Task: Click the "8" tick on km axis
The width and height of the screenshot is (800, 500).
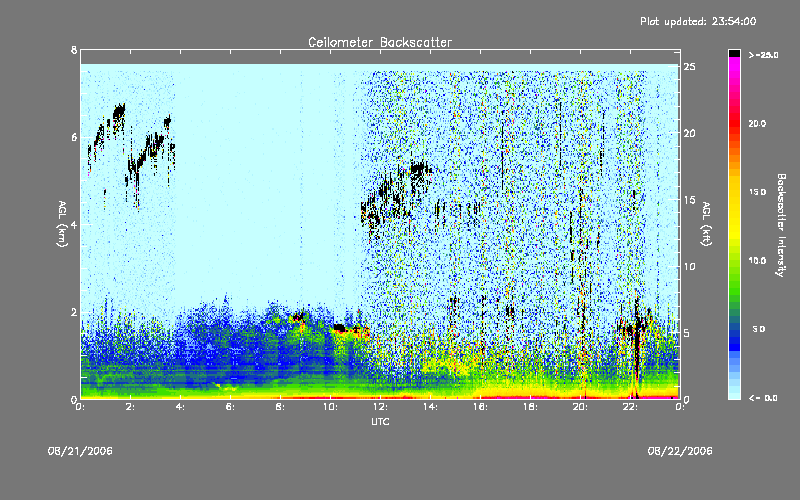Action: click(x=74, y=50)
